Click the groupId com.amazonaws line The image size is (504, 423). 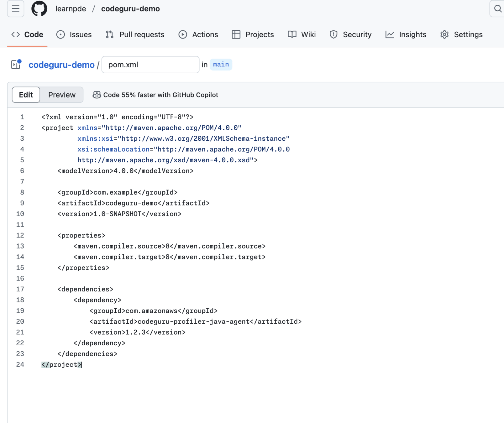(154, 311)
